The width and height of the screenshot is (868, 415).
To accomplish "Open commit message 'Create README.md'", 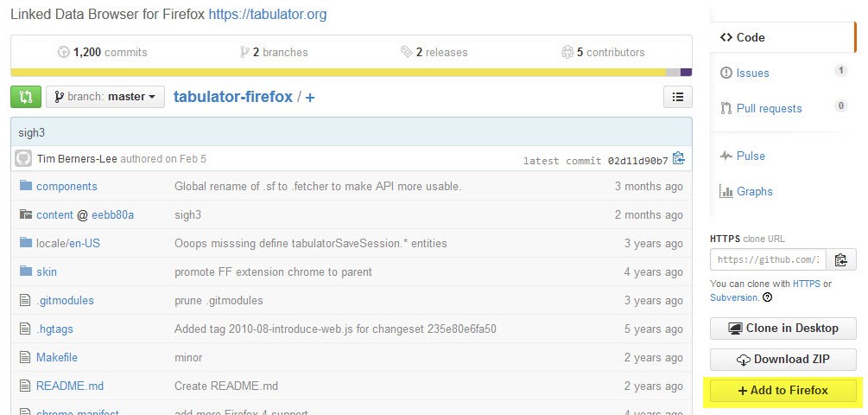I will (x=226, y=386).
